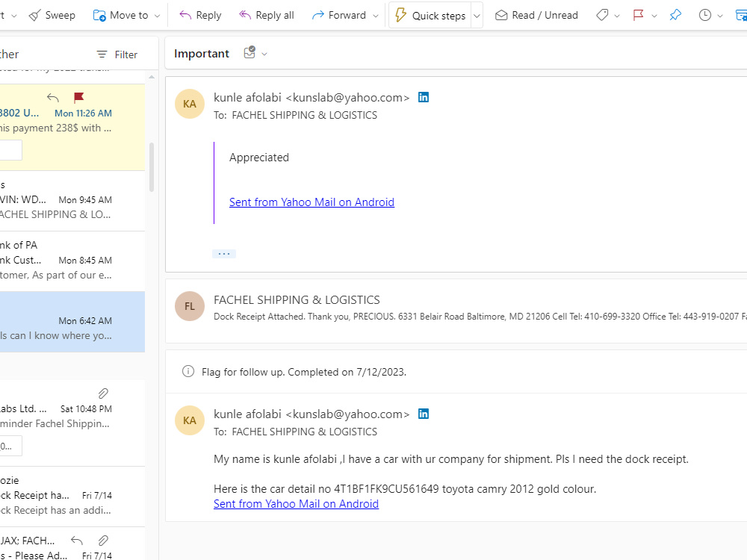Viewport: 747px width, 560px height.
Task: Click KA avatar on the dock receipt request message
Action: click(x=190, y=420)
